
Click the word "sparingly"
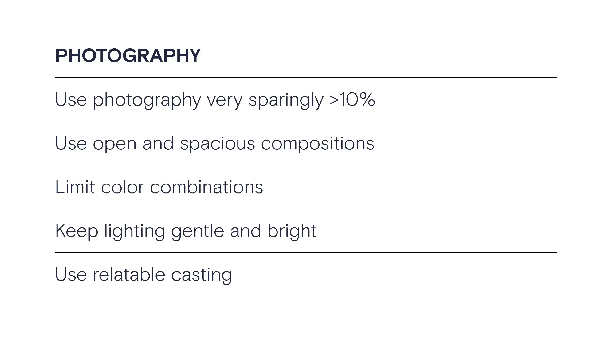tap(286, 100)
